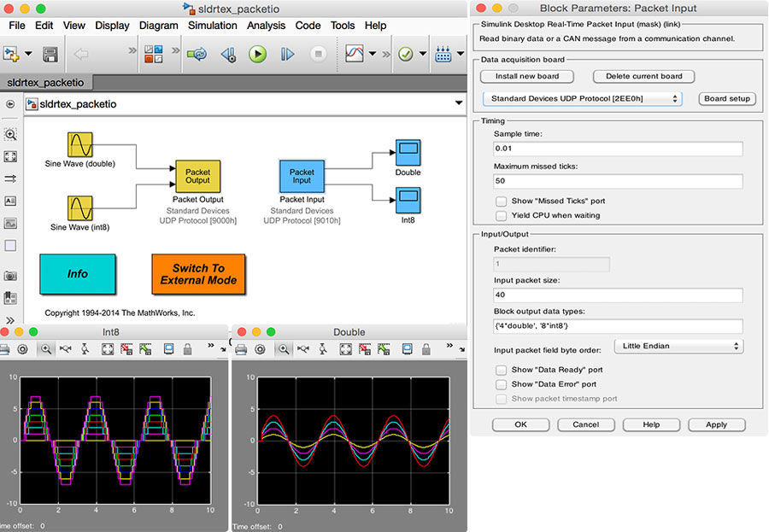
Task: Click the padlock icon on the Int8 scope toolbar
Action: 186,349
